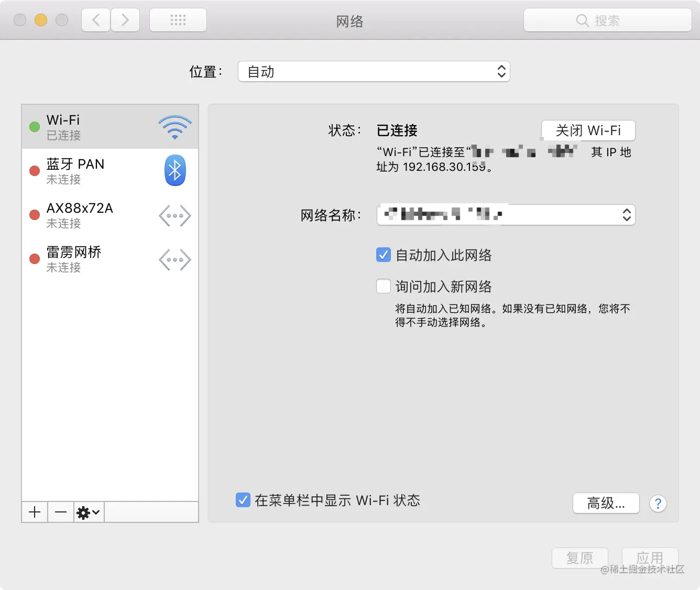Click the 雷雳网桥 bridge arrows icon
700x590 pixels.
(x=175, y=259)
